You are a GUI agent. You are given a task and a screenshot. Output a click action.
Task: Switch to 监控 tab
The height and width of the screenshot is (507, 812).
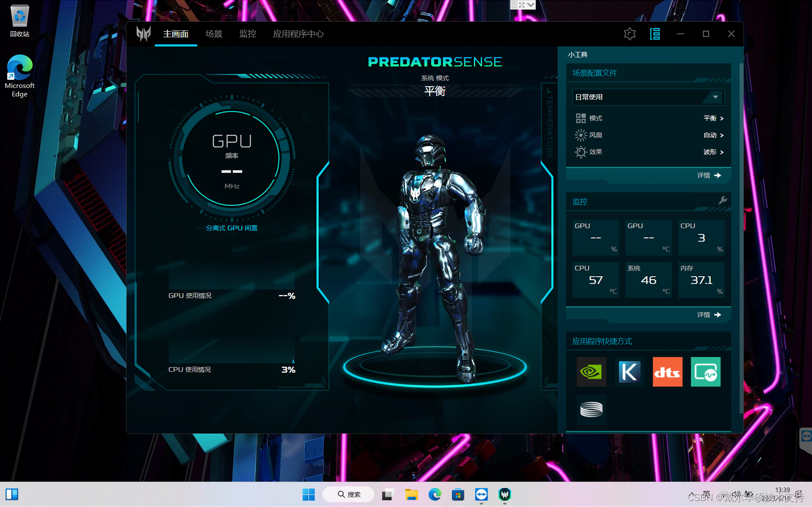(248, 34)
